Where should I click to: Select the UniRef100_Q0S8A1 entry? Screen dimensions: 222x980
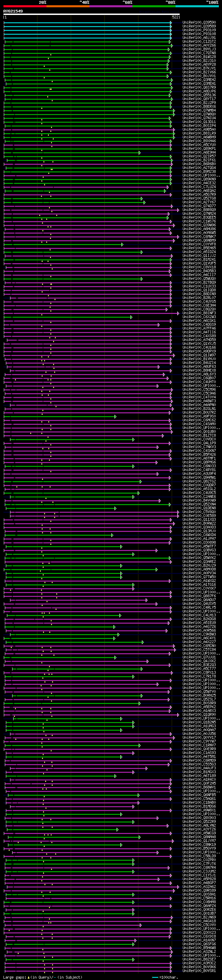tap(199, 894)
